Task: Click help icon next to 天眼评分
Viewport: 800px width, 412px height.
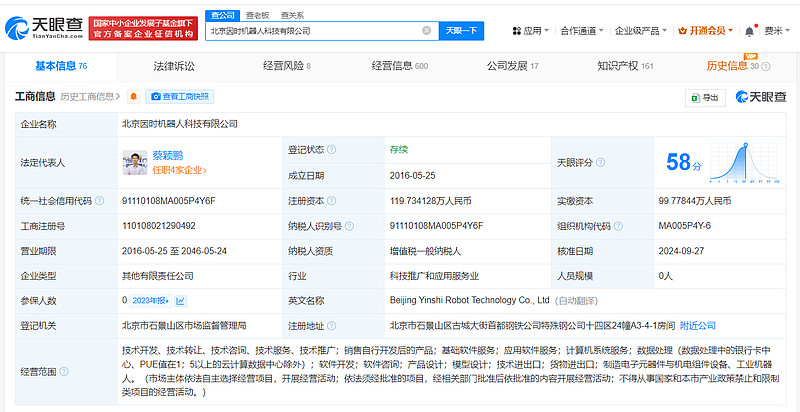Action: 601,163
